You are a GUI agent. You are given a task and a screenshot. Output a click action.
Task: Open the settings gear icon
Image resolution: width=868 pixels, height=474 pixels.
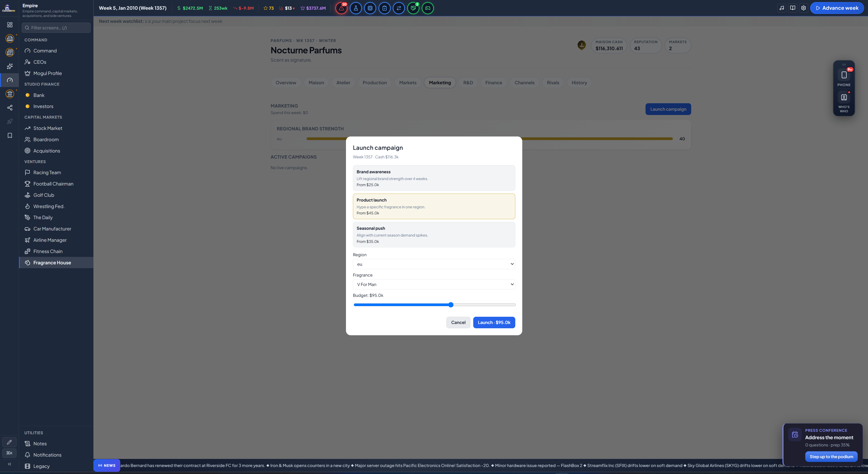[x=804, y=8]
